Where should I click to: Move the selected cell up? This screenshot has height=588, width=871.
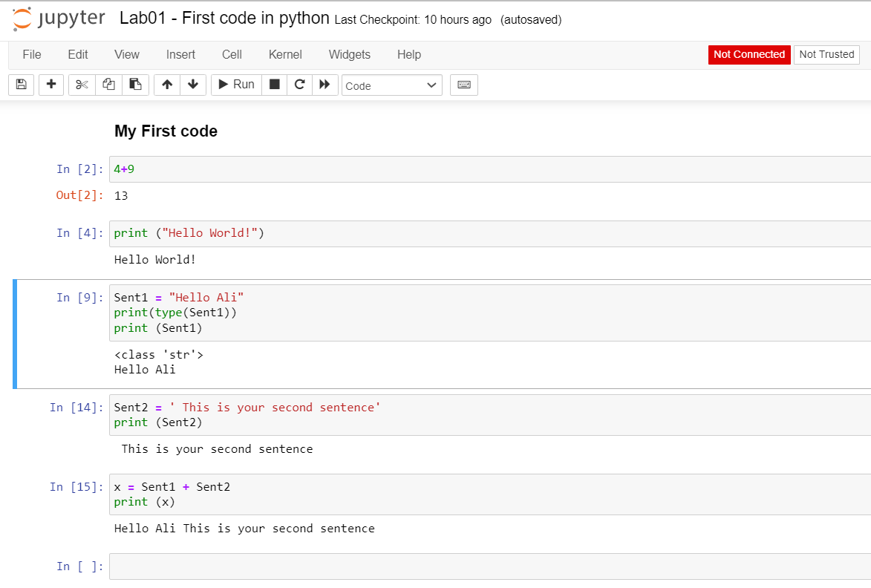167,85
